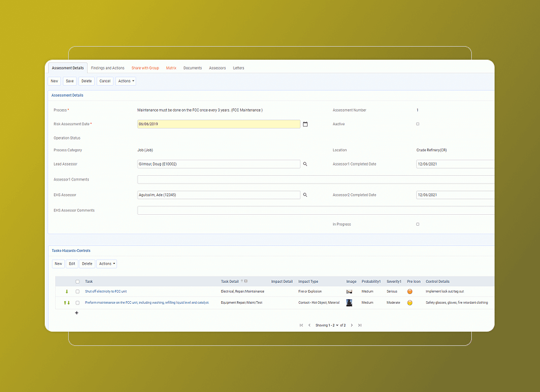Save the assessment using the Save button
The width and height of the screenshot is (540, 392).
coord(69,81)
